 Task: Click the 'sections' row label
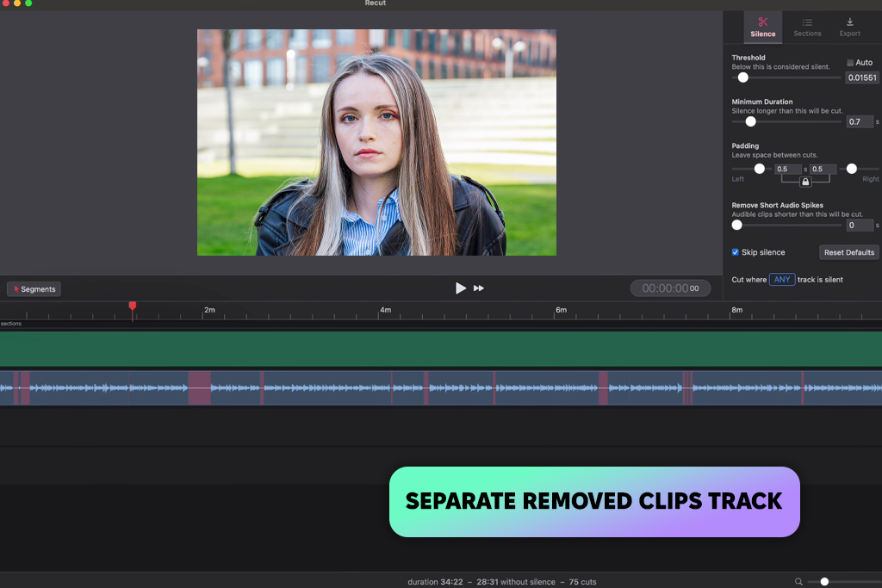(x=10, y=324)
